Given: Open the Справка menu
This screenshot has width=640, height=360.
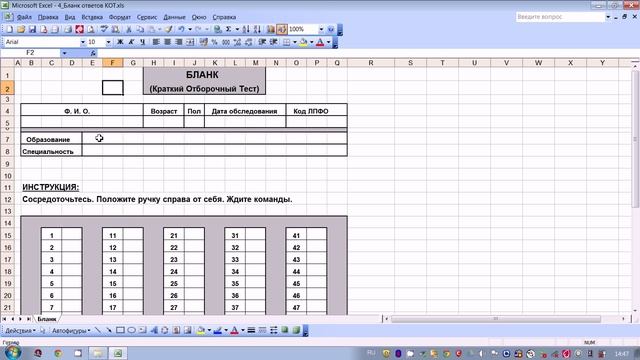Looking at the screenshot, I should point(224,17).
